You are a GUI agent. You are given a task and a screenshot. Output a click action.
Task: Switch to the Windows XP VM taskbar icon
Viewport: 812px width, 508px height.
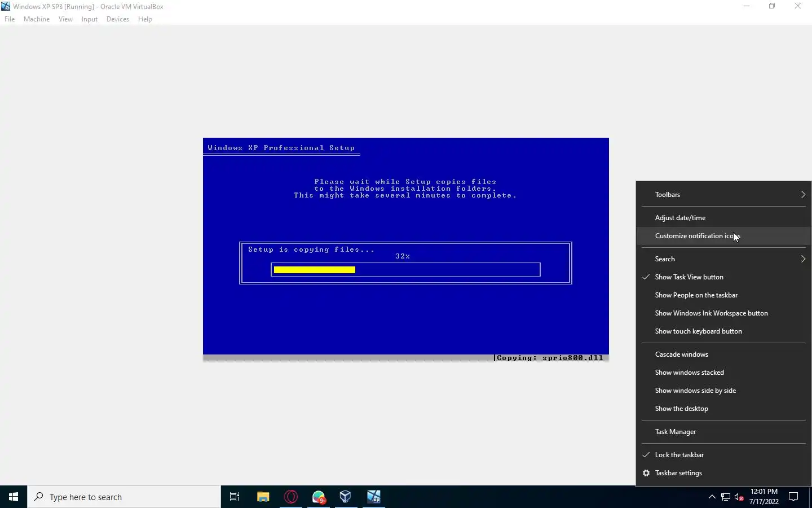point(374,497)
